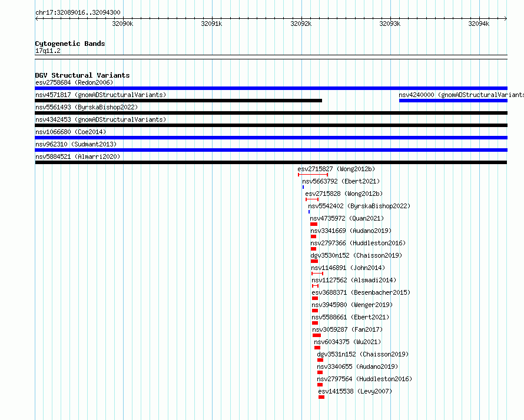Click the blue bar under nsv962310
The image size is (524, 420).
(271, 150)
